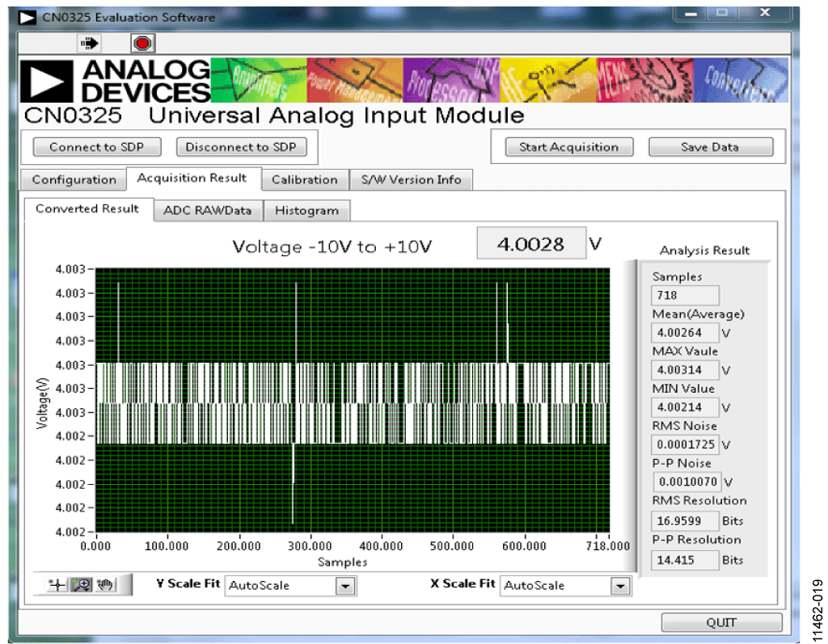
Task: Click the Start Acquisition button
Action: (x=569, y=147)
